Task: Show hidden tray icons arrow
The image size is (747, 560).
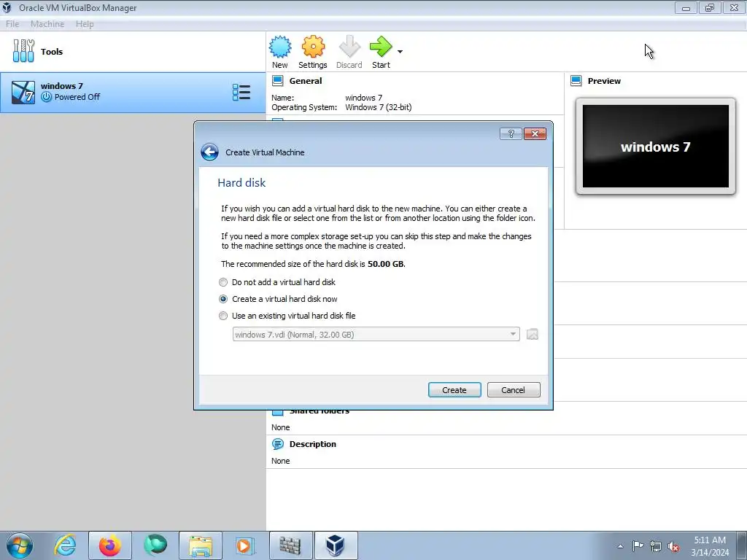Action: point(620,546)
